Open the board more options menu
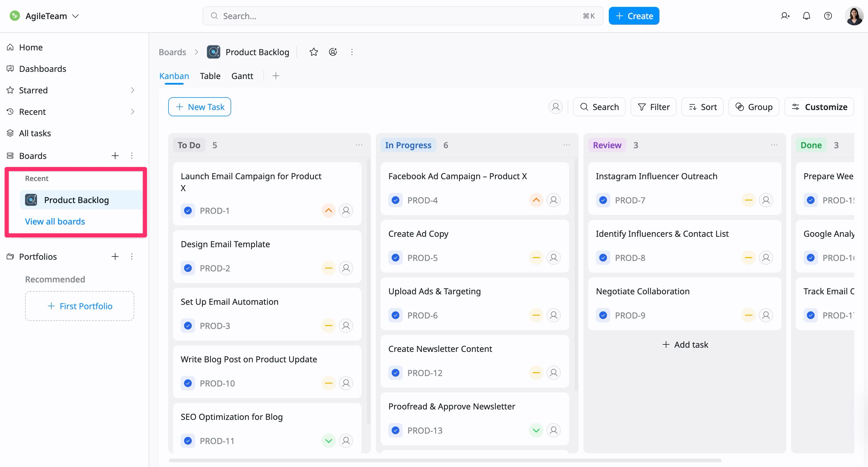Image resolution: width=868 pixels, height=467 pixels. tap(352, 52)
